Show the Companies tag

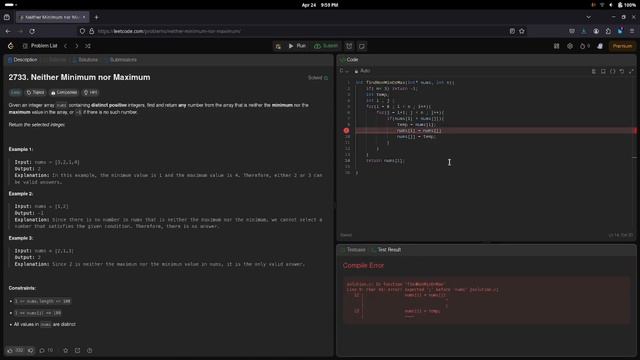click(64, 92)
